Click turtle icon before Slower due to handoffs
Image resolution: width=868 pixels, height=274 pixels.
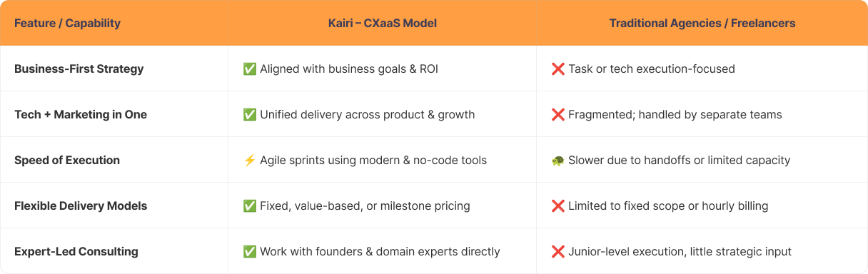coord(557,161)
